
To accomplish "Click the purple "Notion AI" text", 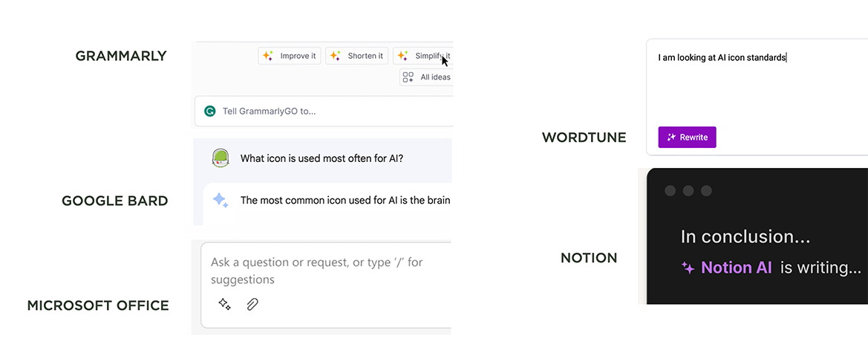I will (x=737, y=268).
